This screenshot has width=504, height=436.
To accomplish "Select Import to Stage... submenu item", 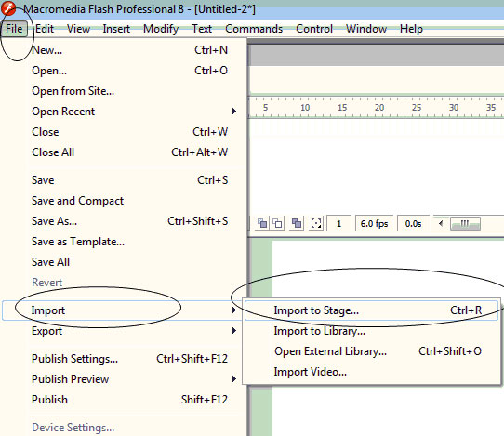I will click(371, 310).
